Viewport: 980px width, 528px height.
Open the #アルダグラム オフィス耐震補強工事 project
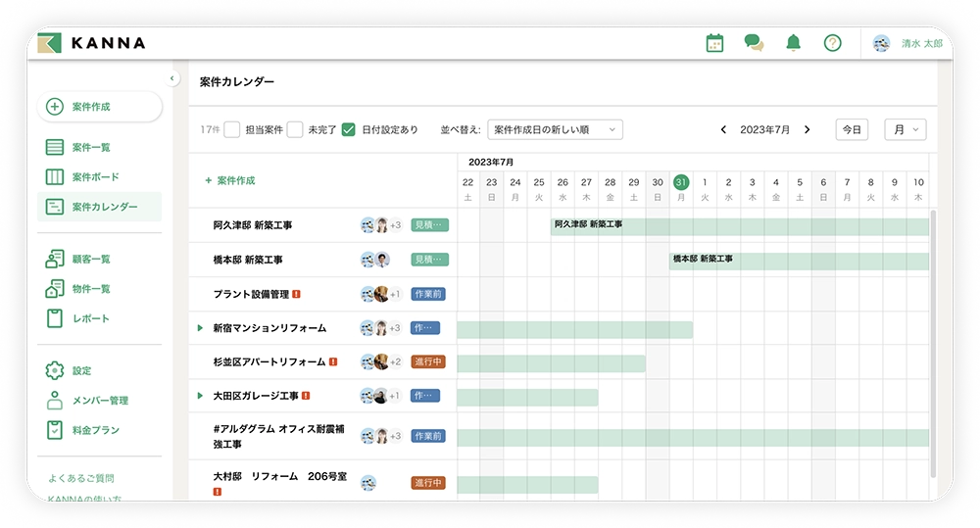278,436
